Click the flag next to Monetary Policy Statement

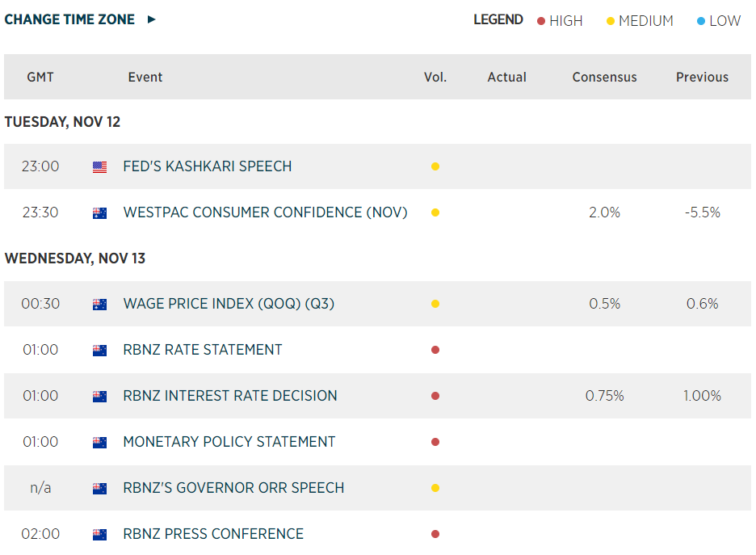(99, 443)
